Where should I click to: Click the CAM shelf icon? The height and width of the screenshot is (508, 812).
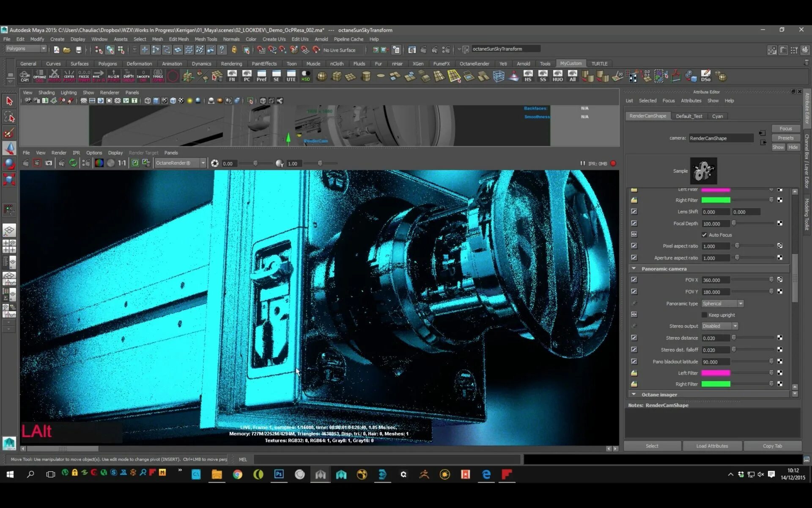(x=25, y=76)
